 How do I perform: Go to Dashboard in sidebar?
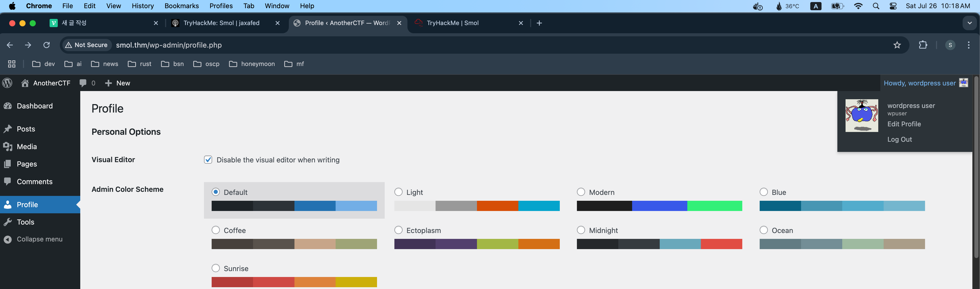[34, 106]
